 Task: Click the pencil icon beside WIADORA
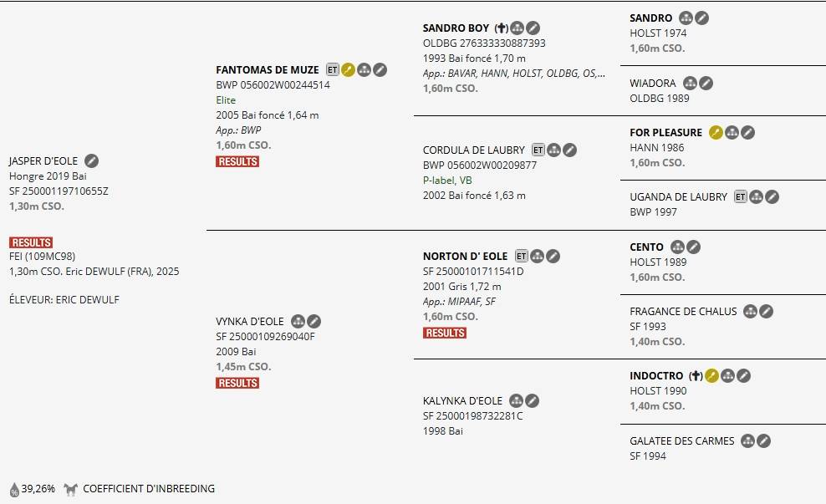(706, 83)
